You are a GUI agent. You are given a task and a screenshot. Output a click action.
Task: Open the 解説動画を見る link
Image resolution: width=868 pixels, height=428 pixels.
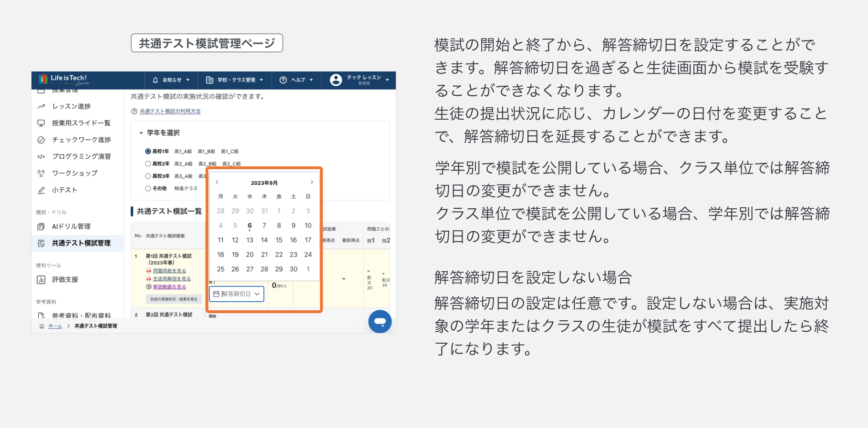click(169, 287)
